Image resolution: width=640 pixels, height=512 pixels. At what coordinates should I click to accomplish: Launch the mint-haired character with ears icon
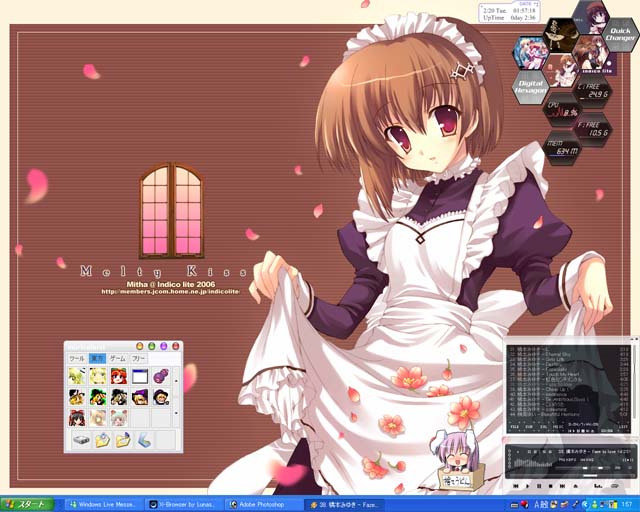point(119,418)
